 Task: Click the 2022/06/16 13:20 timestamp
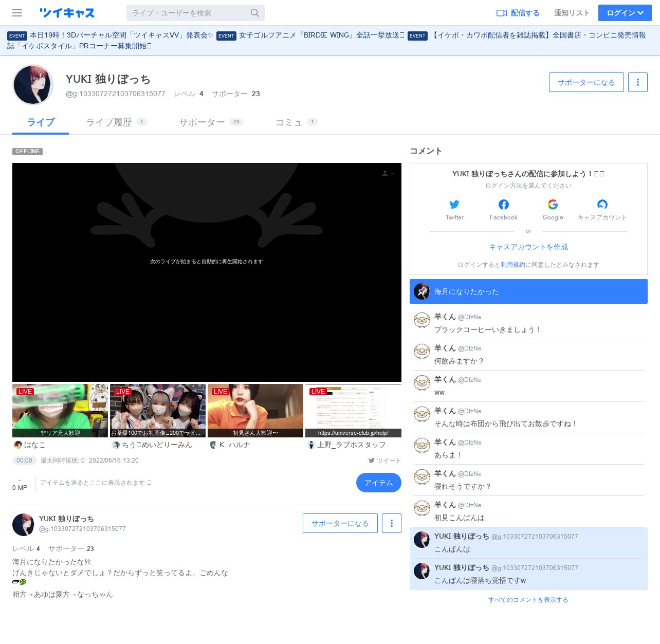pos(114,461)
